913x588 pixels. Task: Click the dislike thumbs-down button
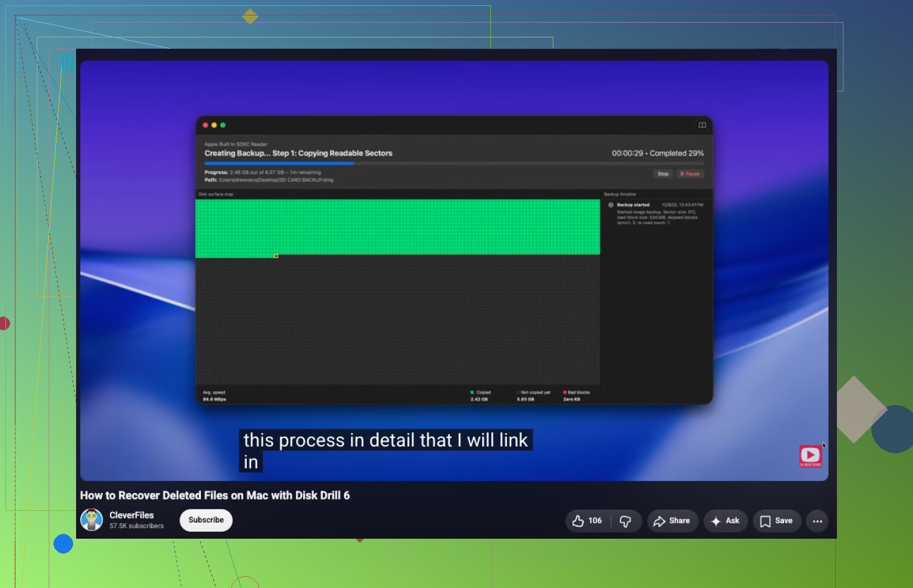click(x=626, y=521)
